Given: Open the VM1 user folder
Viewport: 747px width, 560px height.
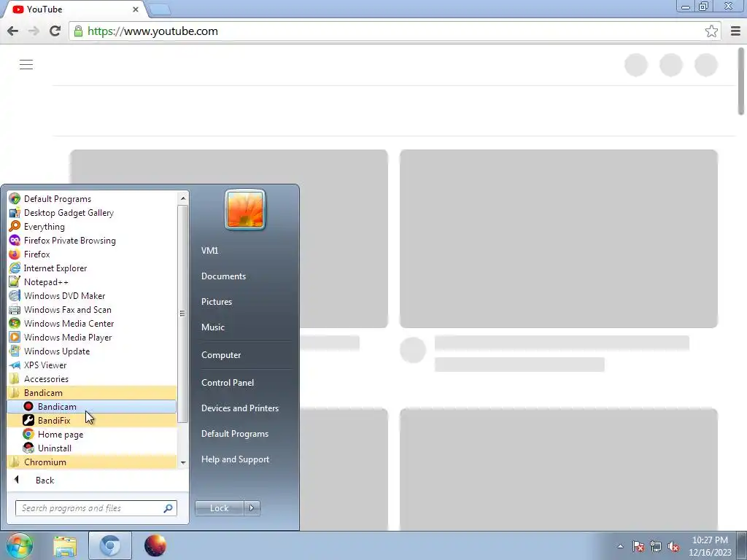Looking at the screenshot, I should pyautogui.click(x=209, y=251).
